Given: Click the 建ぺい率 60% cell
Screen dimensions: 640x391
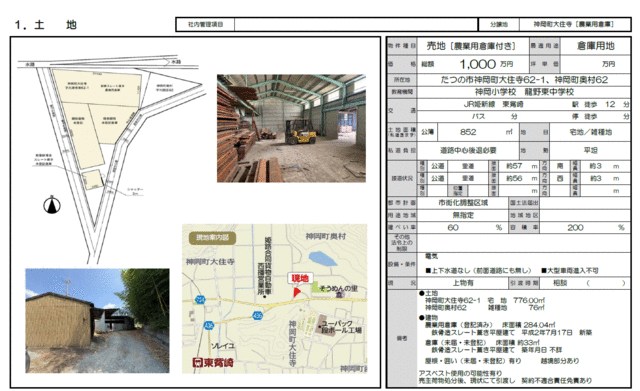Looking at the screenshot, I should pos(462,227).
